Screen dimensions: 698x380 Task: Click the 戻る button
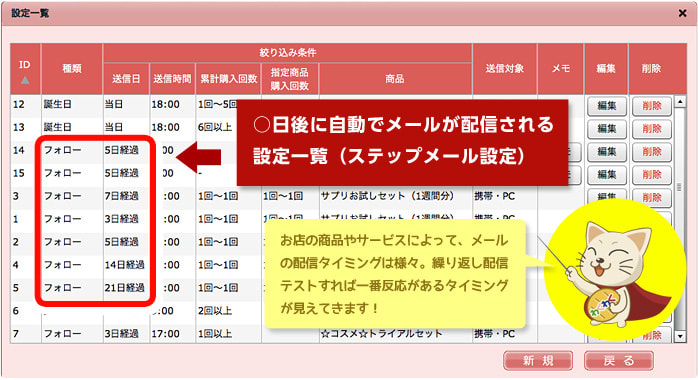[619, 361]
